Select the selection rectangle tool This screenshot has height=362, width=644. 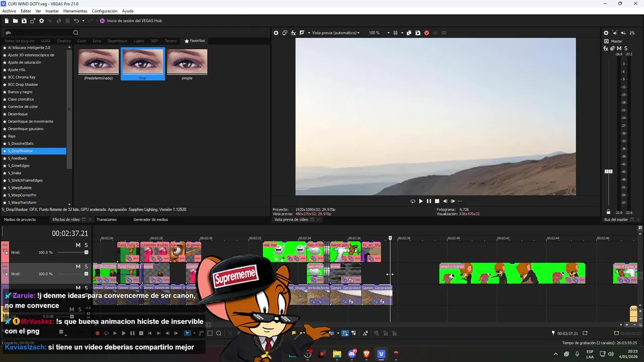coord(210,333)
